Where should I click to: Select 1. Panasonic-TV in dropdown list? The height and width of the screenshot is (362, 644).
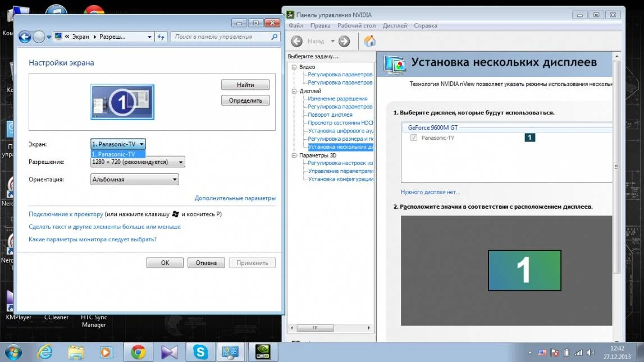(x=118, y=154)
